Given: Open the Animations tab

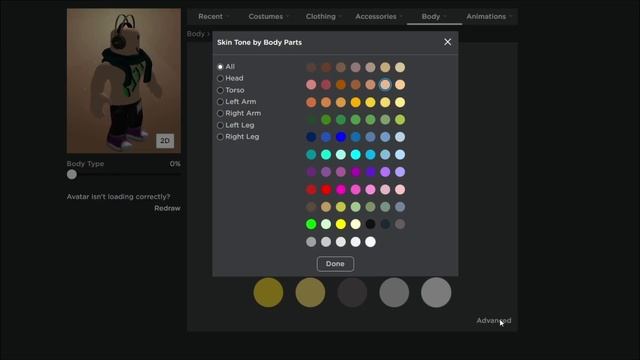Looking at the screenshot, I should point(489,16).
